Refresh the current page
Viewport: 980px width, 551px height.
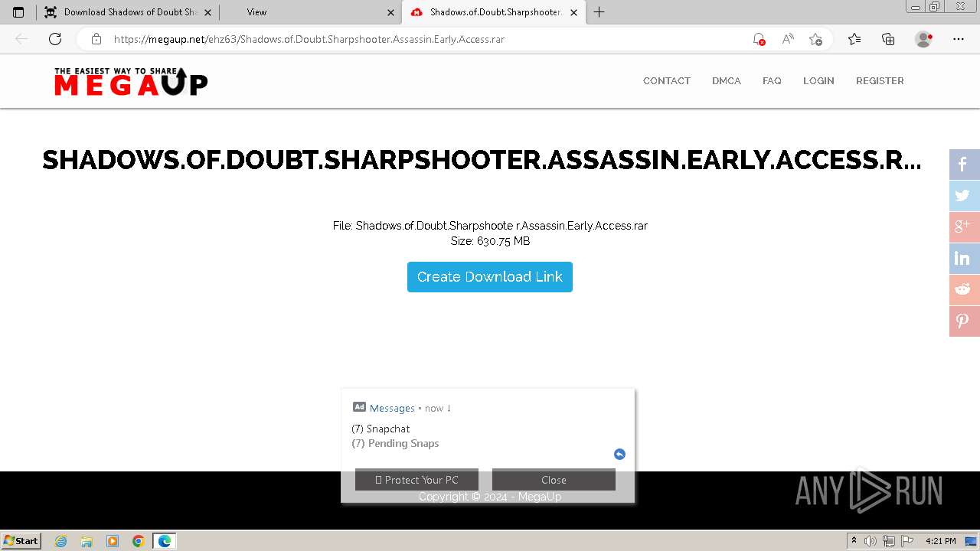(55, 39)
